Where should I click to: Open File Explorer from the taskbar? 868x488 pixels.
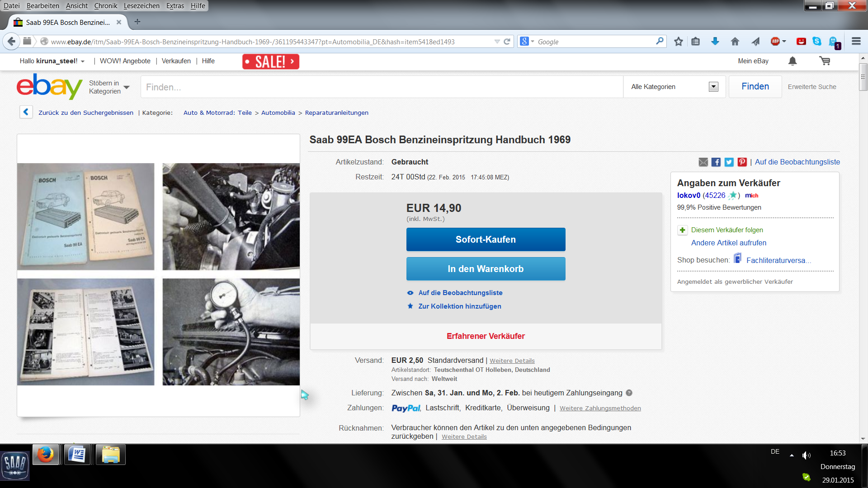point(111,455)
